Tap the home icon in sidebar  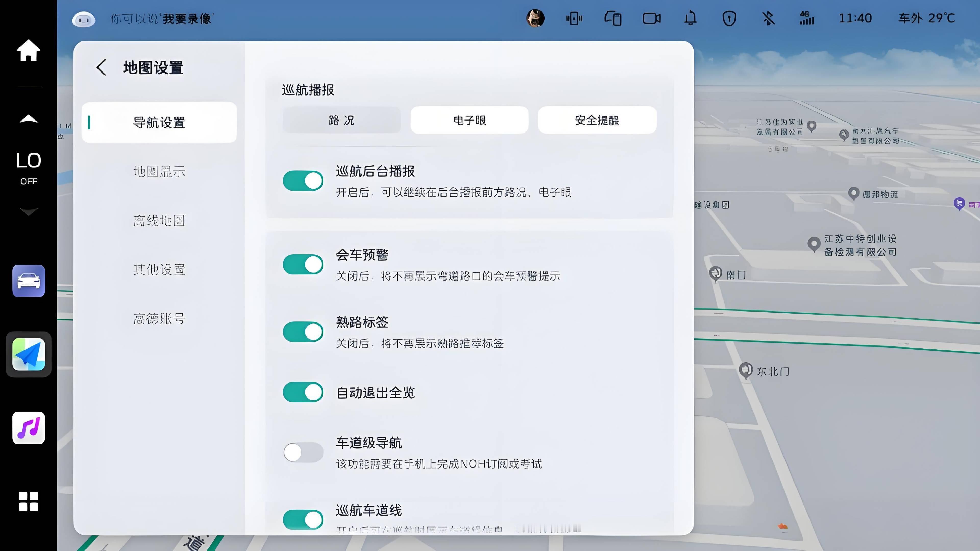pos(29,50)
